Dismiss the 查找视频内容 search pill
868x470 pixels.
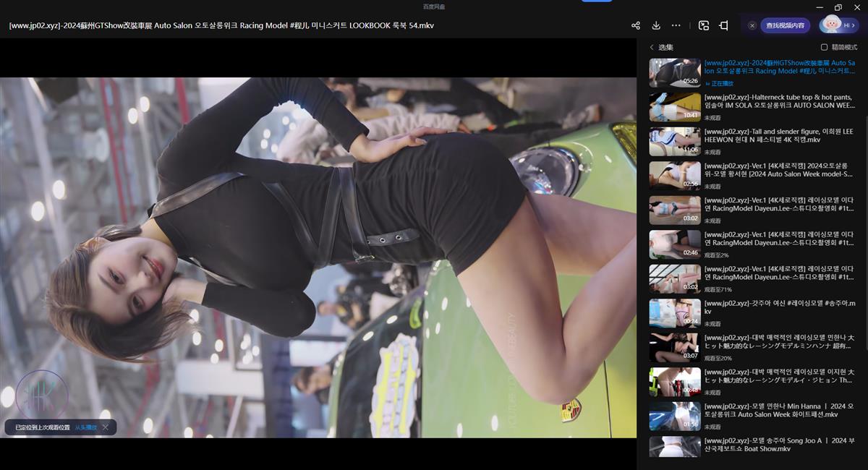point(752,25)
